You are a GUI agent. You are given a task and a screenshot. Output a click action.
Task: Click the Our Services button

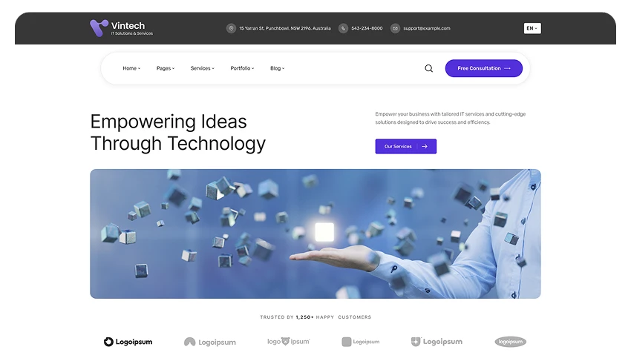pyautogui.click(x=405, y=146)
